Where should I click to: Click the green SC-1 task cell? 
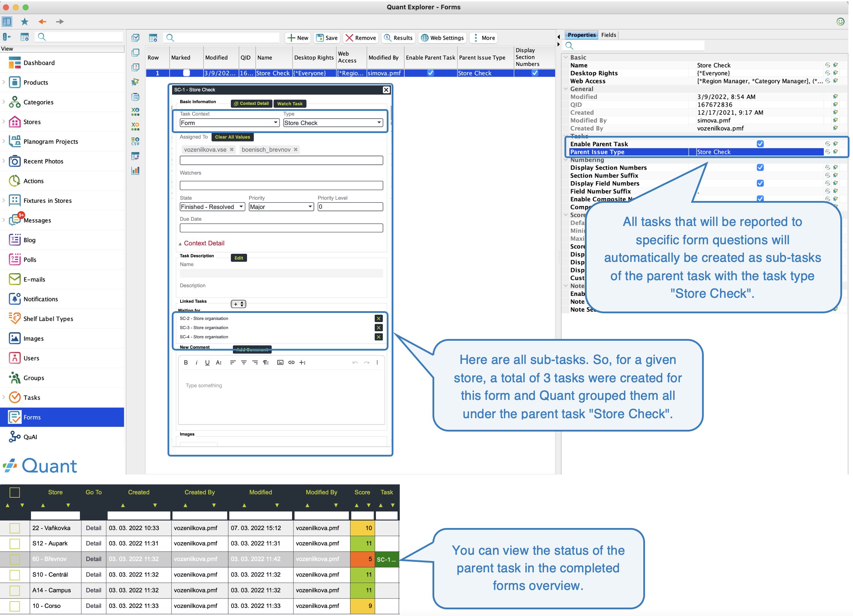[x=387, y=559]
